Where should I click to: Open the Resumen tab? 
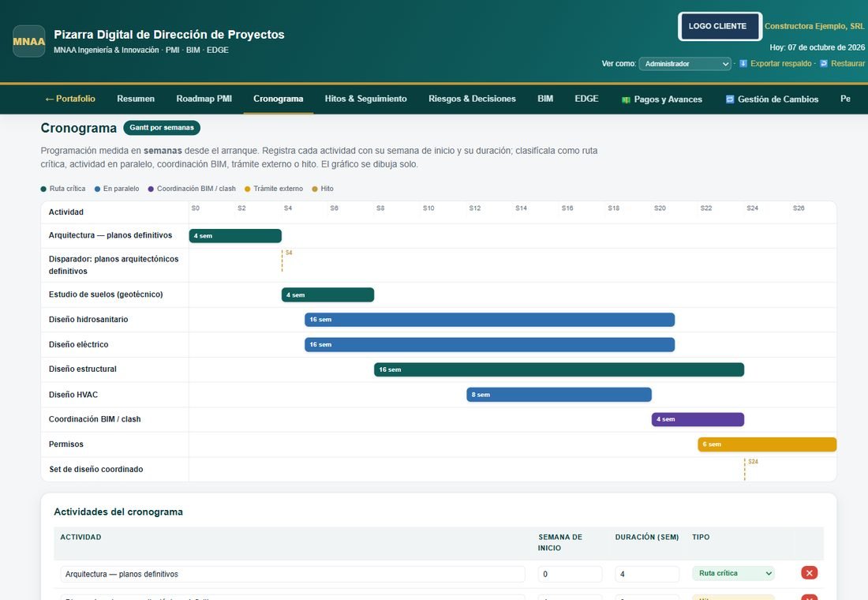[x=136, y=99]
